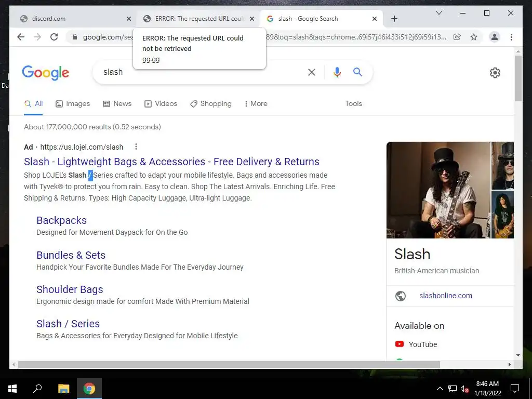
Task: Switch to Videos results
Action: 161,104
